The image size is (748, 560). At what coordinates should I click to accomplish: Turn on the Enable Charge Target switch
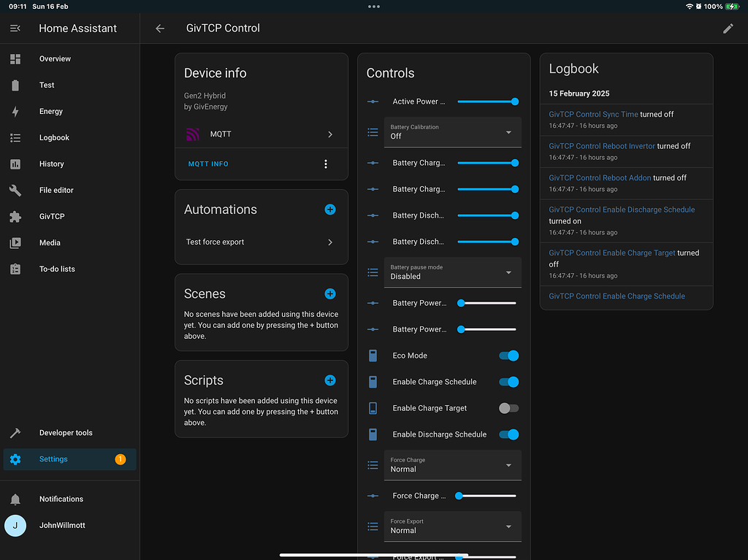pos(508,408)
